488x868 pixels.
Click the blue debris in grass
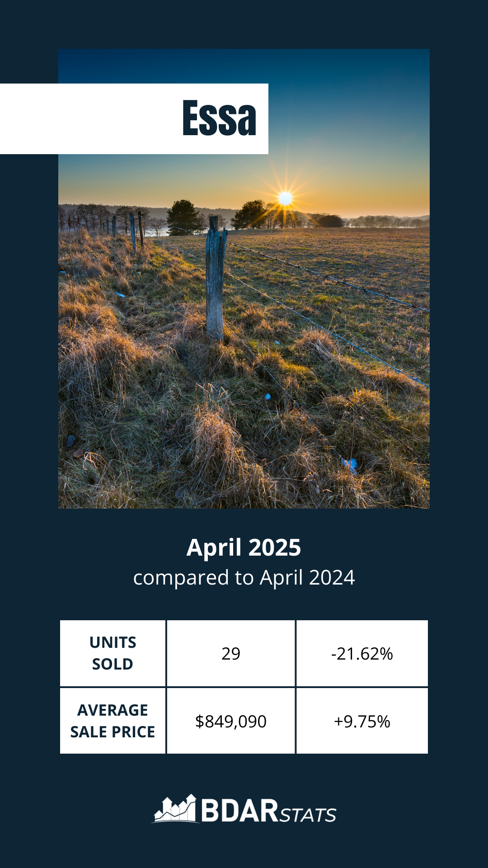click(x=350, y=464)
